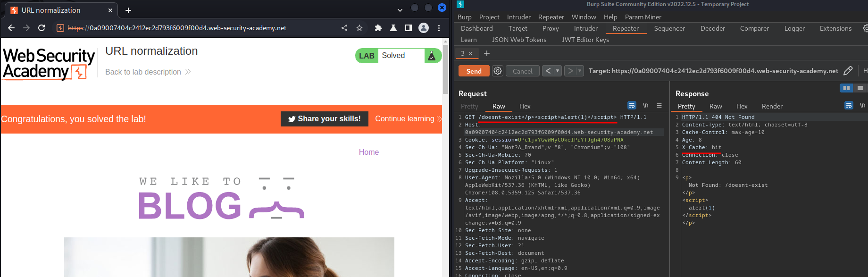This screenshot has height=277, width=868.
Task: Open the Learn tab
Action: coord(468,40)
